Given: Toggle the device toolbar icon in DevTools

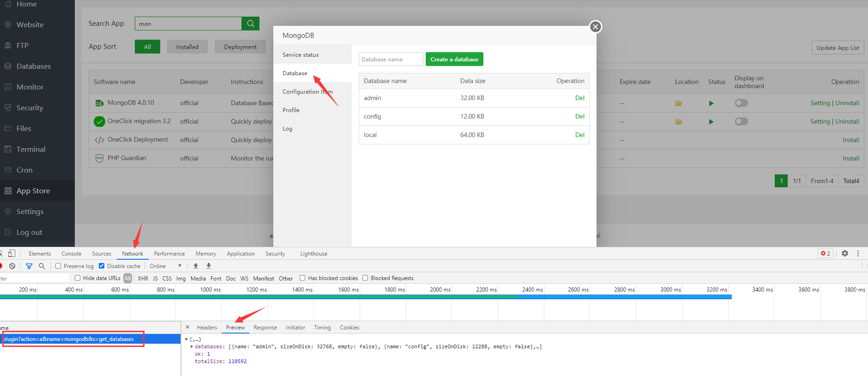Looking at the screenshot, I should 12,253.
